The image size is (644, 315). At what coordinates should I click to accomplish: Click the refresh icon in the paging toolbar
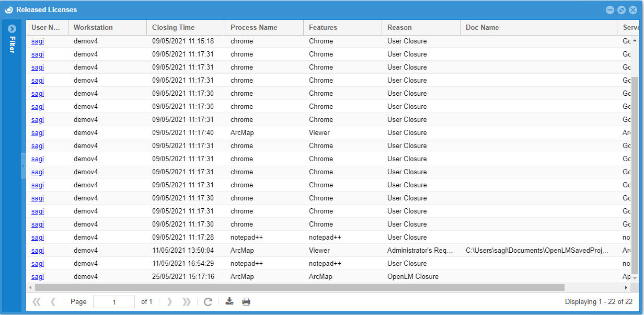point(208,301)
